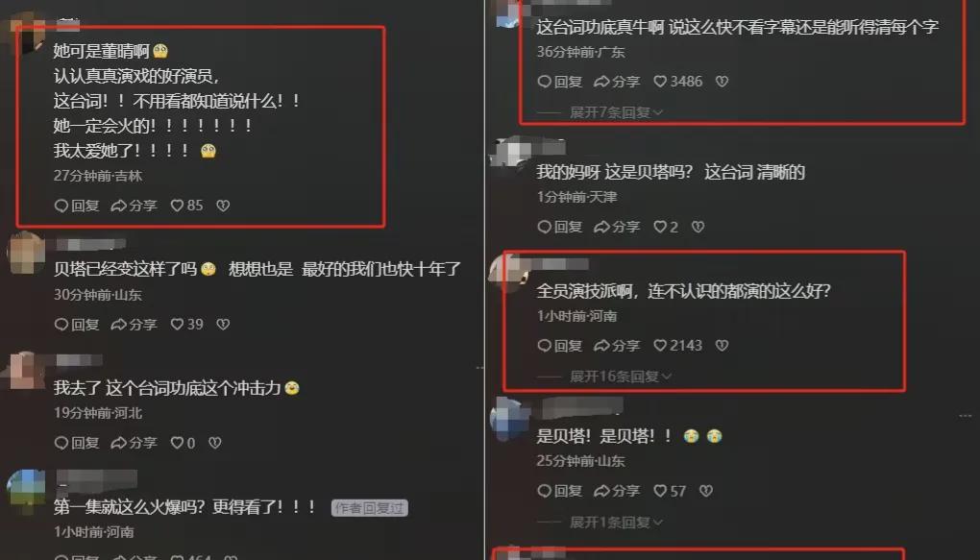Dislike the 天津 comment with 2 likes

click(698, 227)
